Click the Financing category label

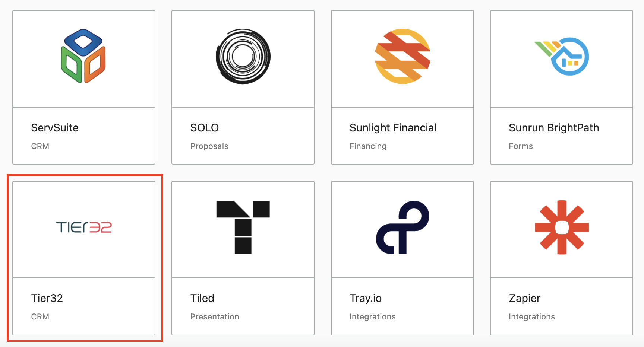[368, 146]
